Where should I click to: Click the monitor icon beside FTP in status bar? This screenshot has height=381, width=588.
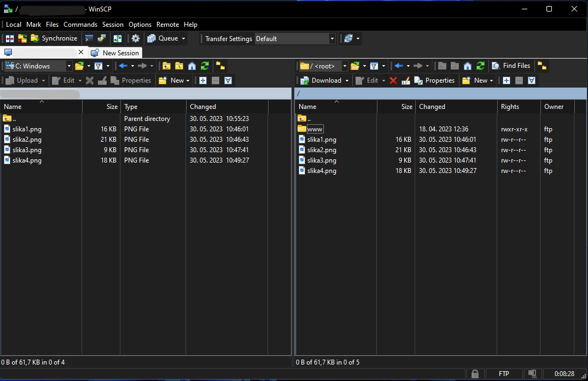coord(532,373)
